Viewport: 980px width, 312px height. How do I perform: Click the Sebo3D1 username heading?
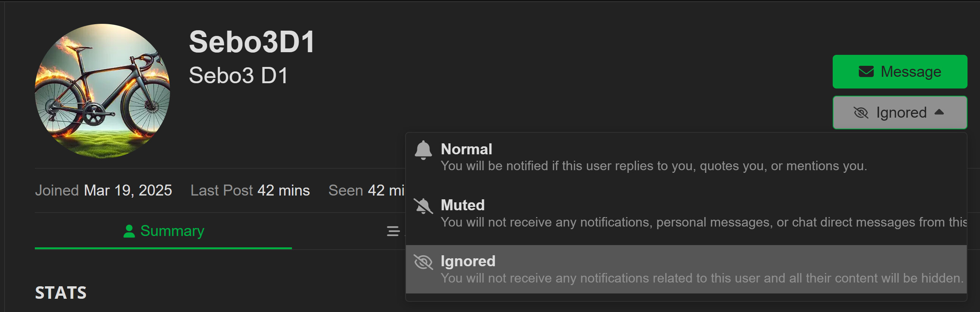pos(252,42)
